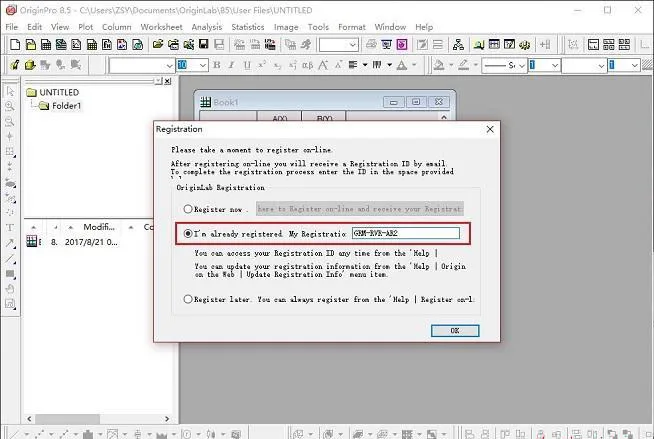Select the Pointer tool in left toolbar

point(10,91)
